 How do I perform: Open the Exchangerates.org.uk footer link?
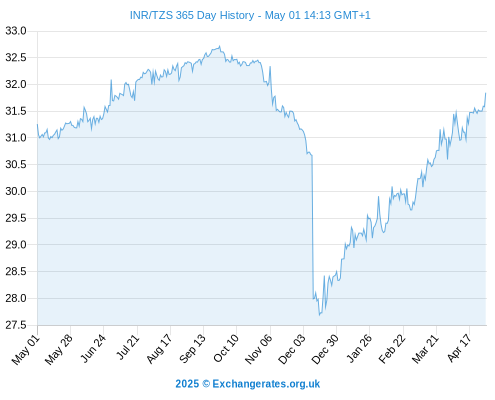(x=266, y=384)
